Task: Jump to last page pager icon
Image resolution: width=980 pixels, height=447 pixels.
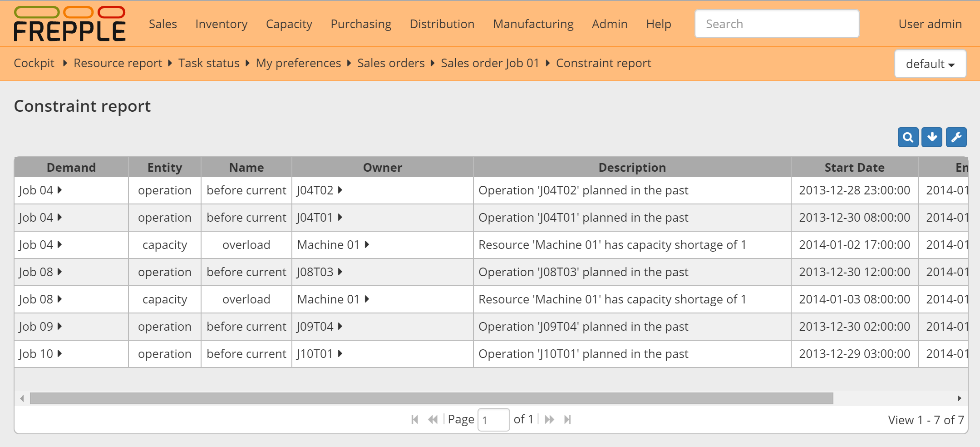Action: 568,419
